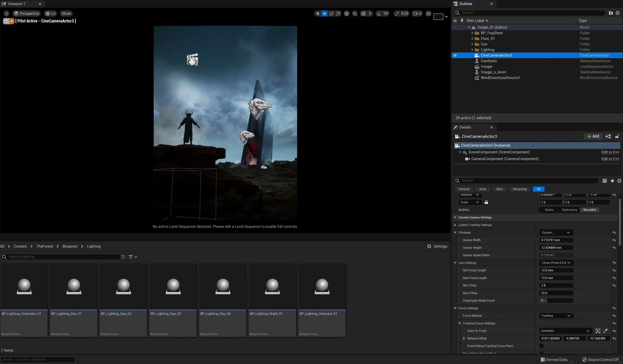Toggle world coordinate system globe icon
623x364 pixels.
click(x=346, y=14)
